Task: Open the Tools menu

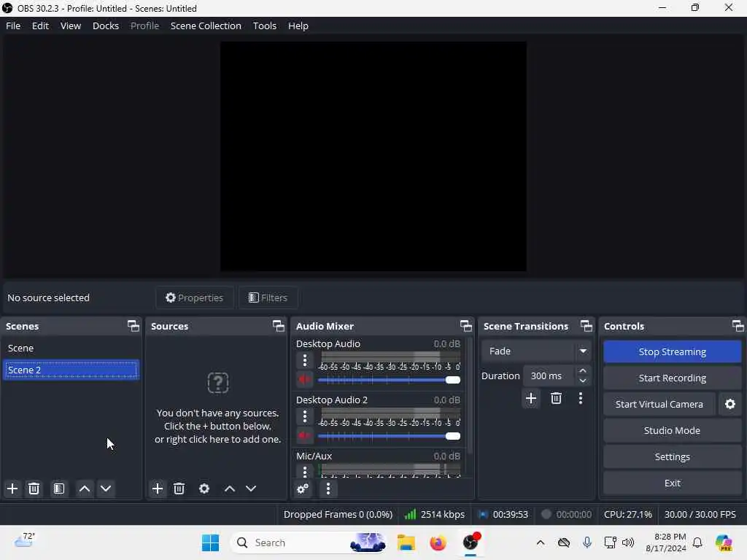Action: tap(264, 26)
